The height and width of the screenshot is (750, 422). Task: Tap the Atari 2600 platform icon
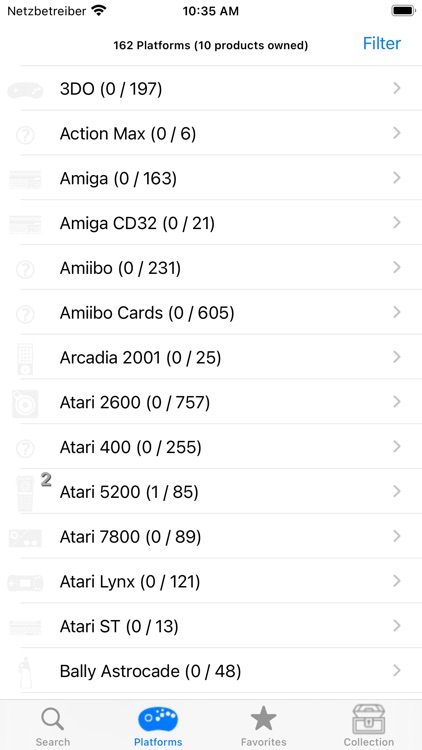25,404
